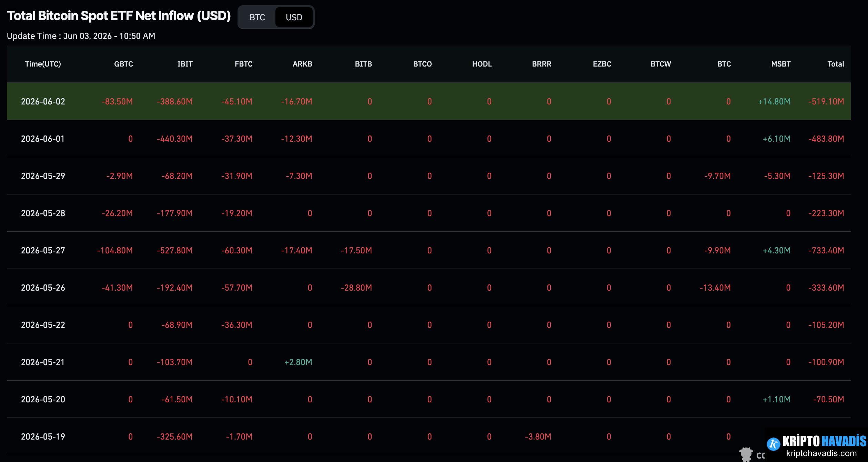This screenshot has width=868, height=462.
Task: Click the -5.30M MSBT value
Action: point(777,176)
